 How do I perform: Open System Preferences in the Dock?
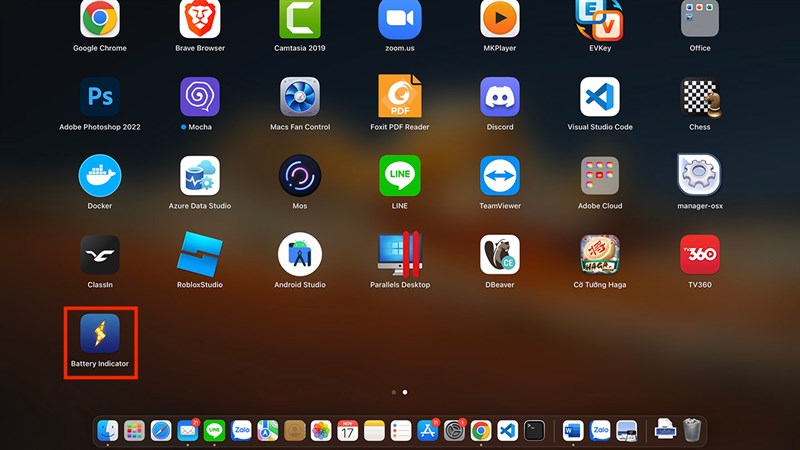454,431
